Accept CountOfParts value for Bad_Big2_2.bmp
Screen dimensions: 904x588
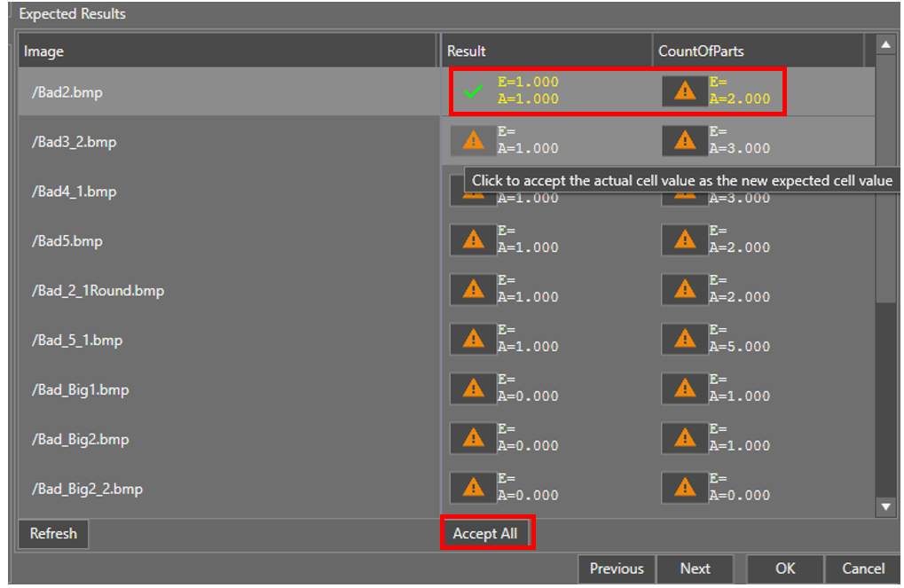click(684, 487)
